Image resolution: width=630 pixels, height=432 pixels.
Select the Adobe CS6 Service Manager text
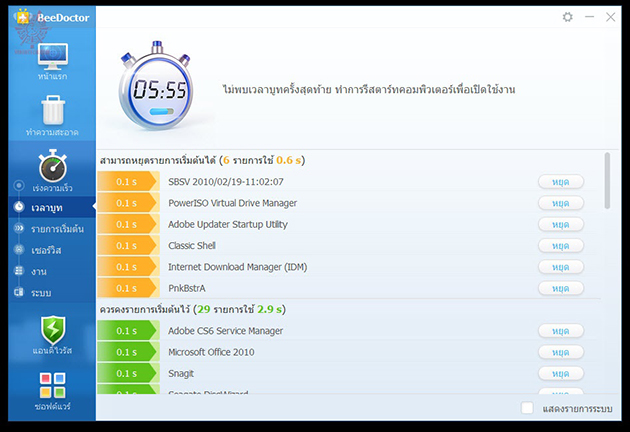(x=225, y=331)
